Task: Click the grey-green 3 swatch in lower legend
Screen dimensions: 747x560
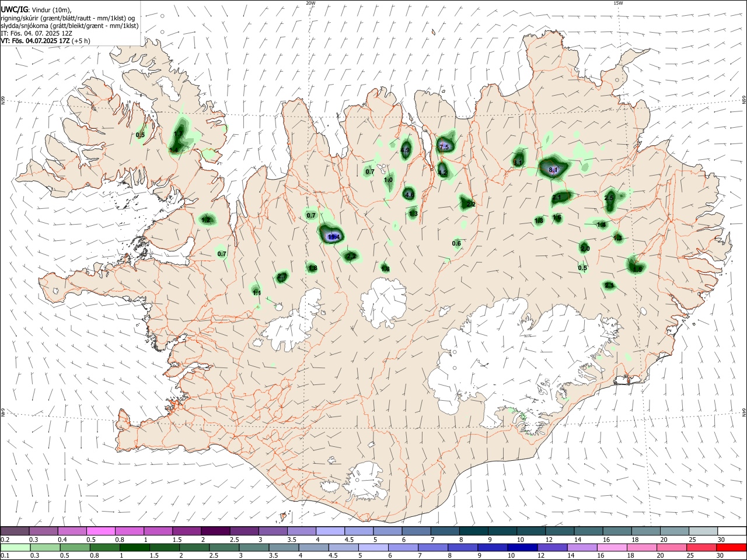Action: click(254, 548)
